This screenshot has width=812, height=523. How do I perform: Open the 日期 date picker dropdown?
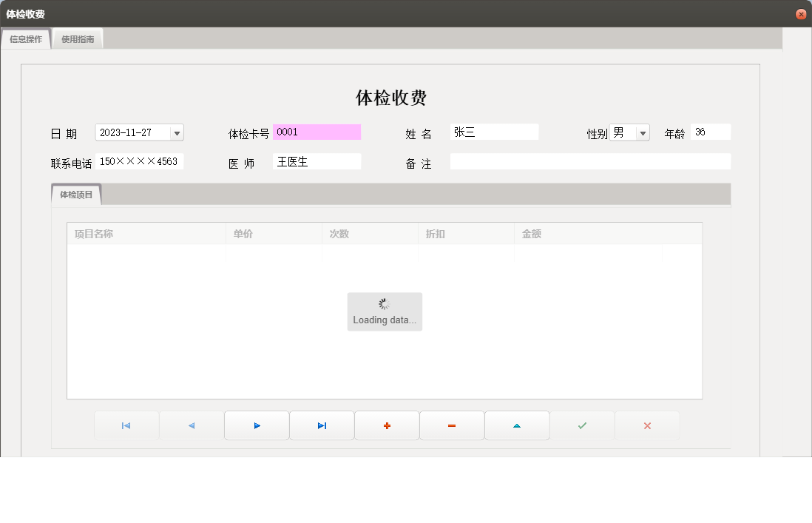[177, 132]
